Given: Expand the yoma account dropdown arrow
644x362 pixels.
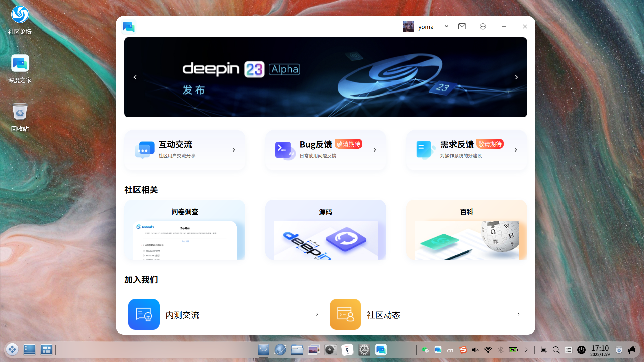Looking at the screenshot, I should pos(446,26).
